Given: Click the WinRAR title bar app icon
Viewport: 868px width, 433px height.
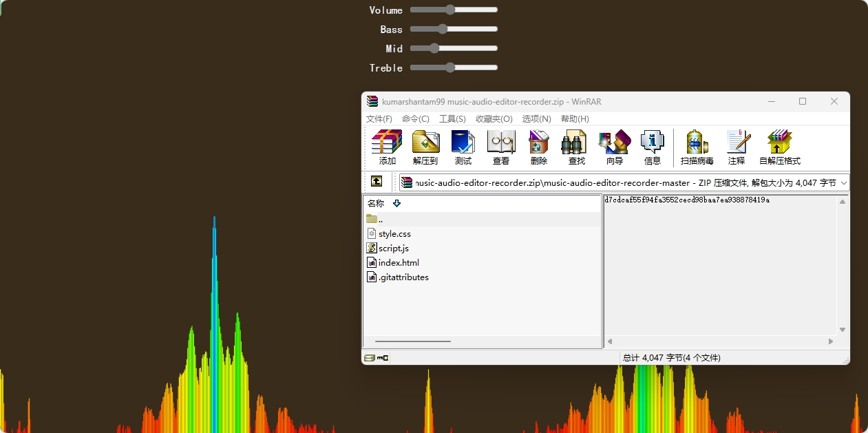Looking at the screenshot, I should 372,101.
